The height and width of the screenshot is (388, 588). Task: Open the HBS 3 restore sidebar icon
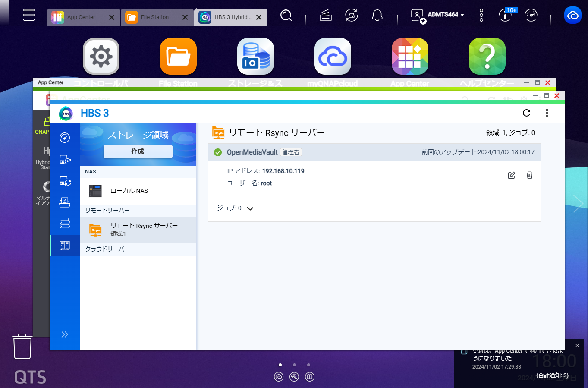[65, 202]
